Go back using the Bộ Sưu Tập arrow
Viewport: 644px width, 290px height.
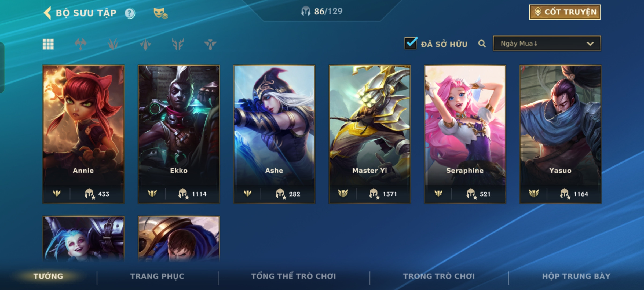point(47,13)
